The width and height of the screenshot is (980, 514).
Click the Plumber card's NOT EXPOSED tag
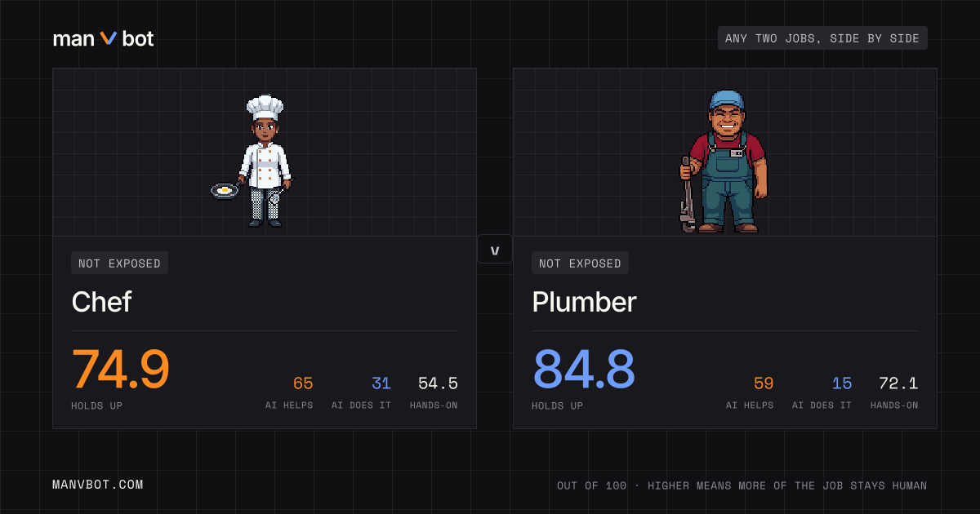[580, 263]
